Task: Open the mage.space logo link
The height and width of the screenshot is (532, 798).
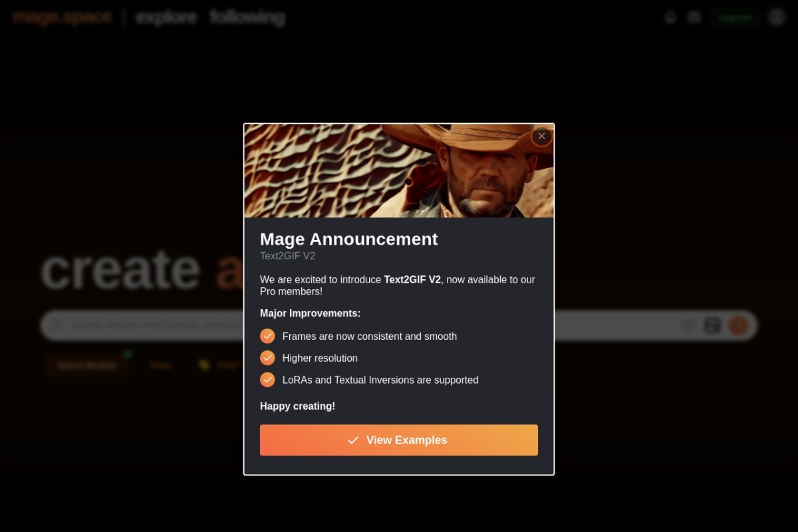Action: 62,17
